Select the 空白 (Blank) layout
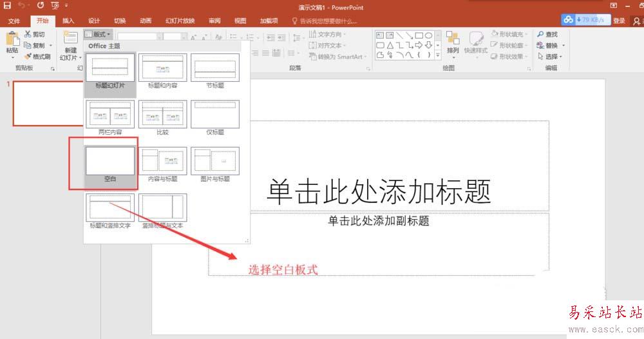This screenshot has height=339, width=644. point(110,164)
